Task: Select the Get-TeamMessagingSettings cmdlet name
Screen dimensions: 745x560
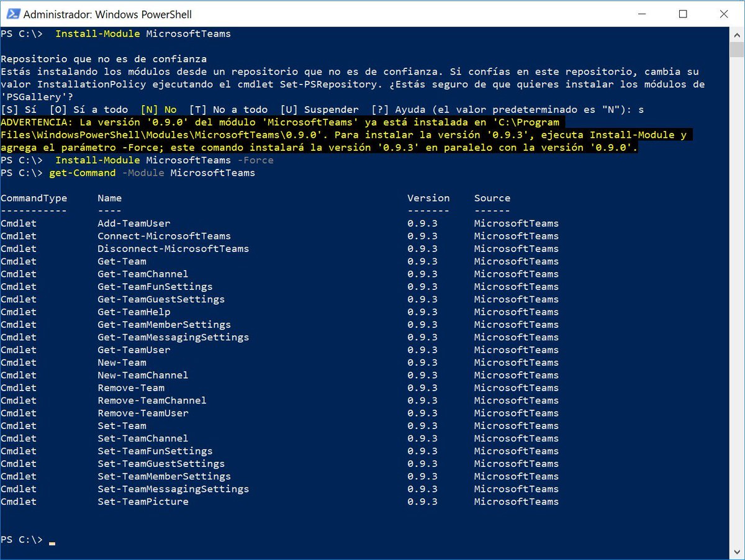Action: [173, 337]
